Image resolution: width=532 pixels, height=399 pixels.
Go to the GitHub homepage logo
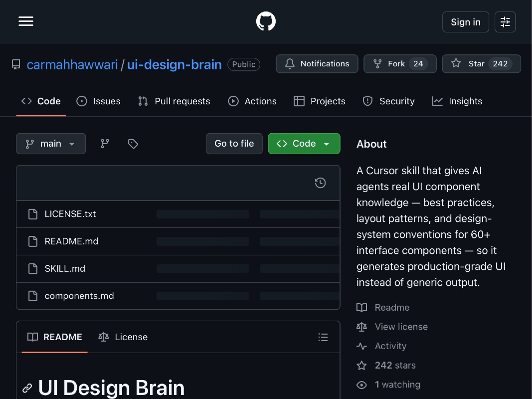point(266,21)
